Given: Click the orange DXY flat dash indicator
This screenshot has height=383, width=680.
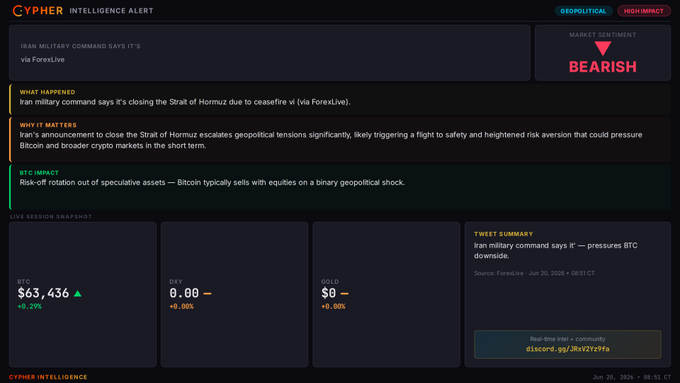Looking at the screenshot, I should click(x=207, y=294).
